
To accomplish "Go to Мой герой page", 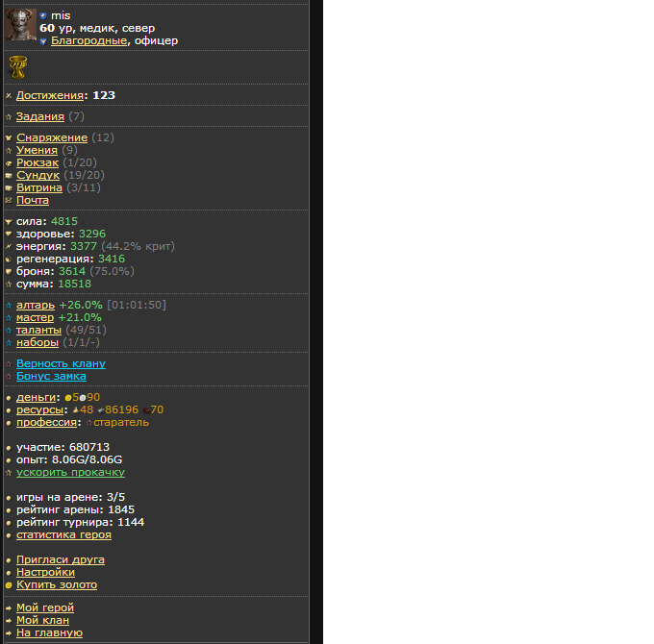I will (45, 607).
